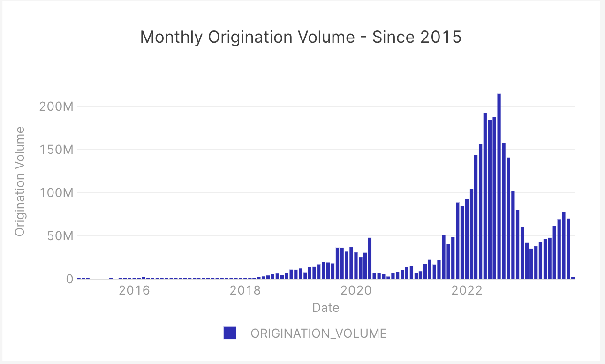This screenshot has width=605, height=364.
Task: Select the 2016 x-axis label
Action: point(135,290)
